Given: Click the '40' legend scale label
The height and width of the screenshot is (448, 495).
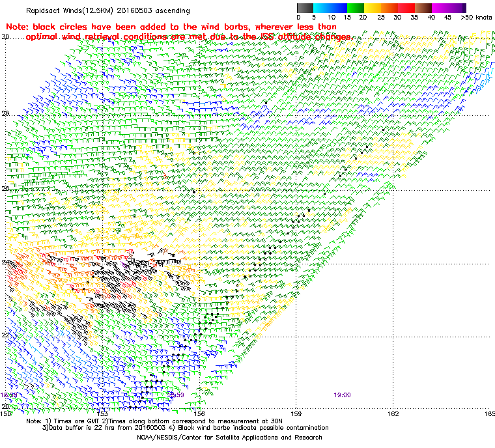Looking at the screenshot, I should [431, 18].
